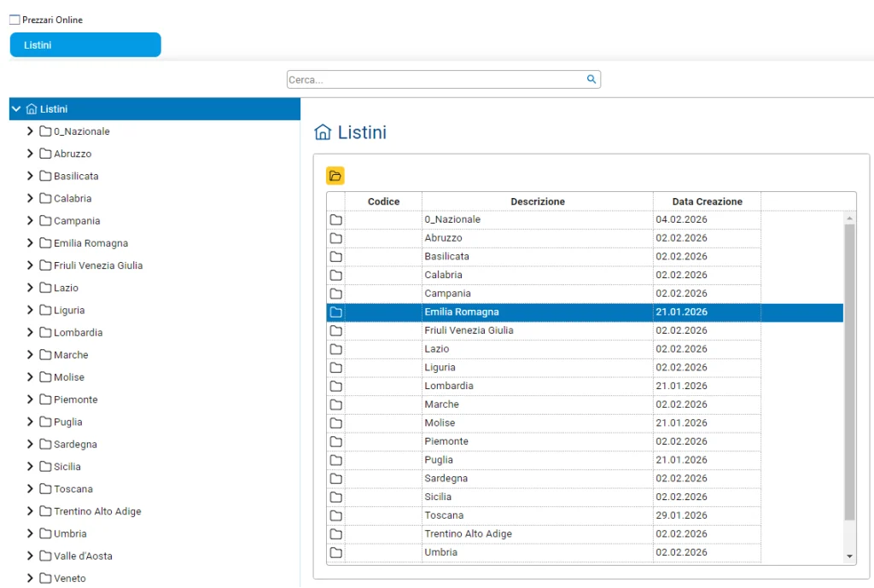The image size is (874, 588).
Task: Click the folder icon next to Veneto in sidebar
Action: [44, 578]
